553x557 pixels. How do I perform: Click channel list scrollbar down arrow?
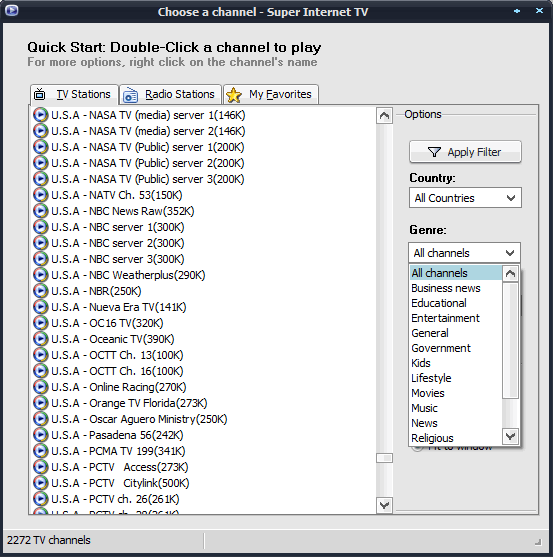[384, 505]
